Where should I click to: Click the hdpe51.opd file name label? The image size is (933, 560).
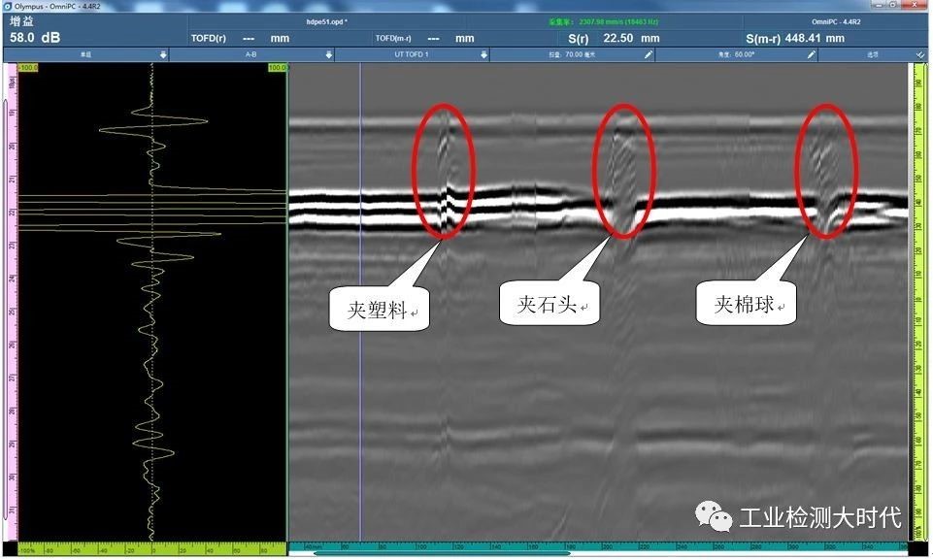(x=326, y=21)
